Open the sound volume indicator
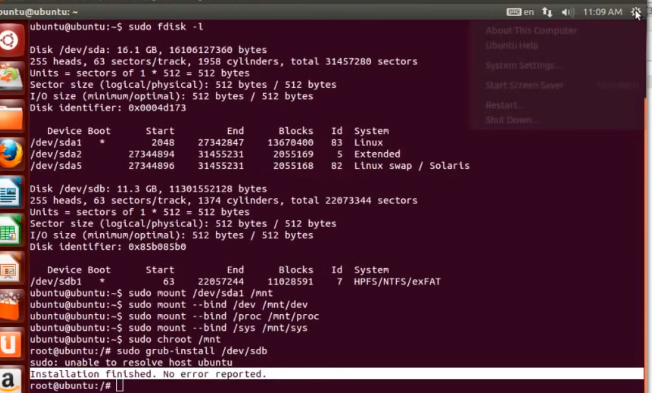This screenshot has height=393, width=652. [568, 12]
